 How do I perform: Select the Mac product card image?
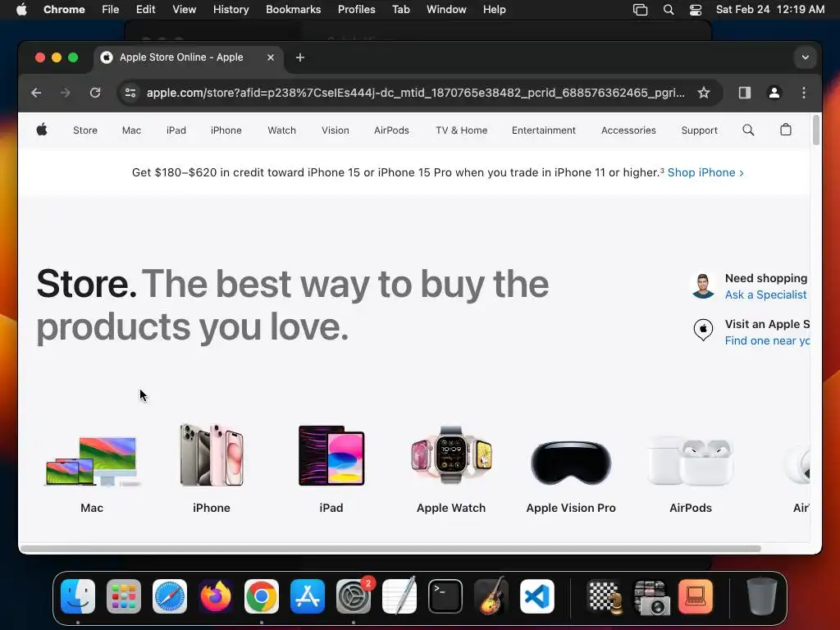[x=92, y=461]
